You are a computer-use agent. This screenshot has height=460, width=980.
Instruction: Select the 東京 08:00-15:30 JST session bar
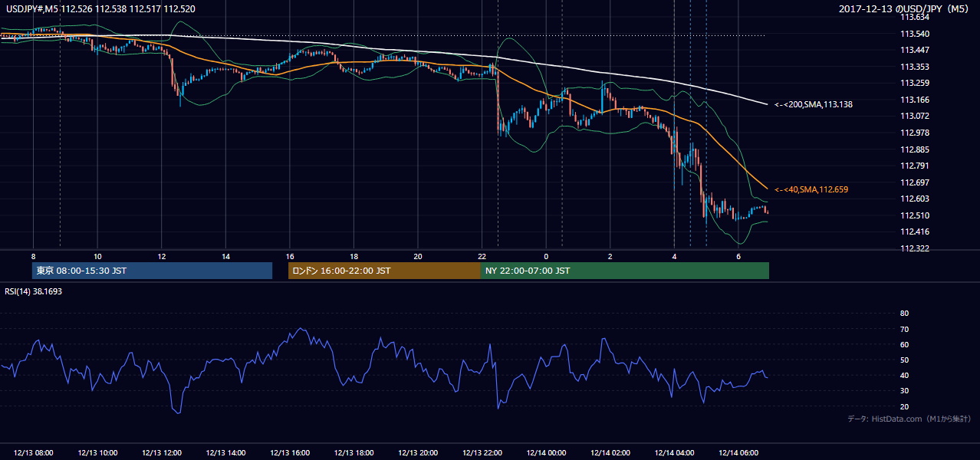[152, 271]
